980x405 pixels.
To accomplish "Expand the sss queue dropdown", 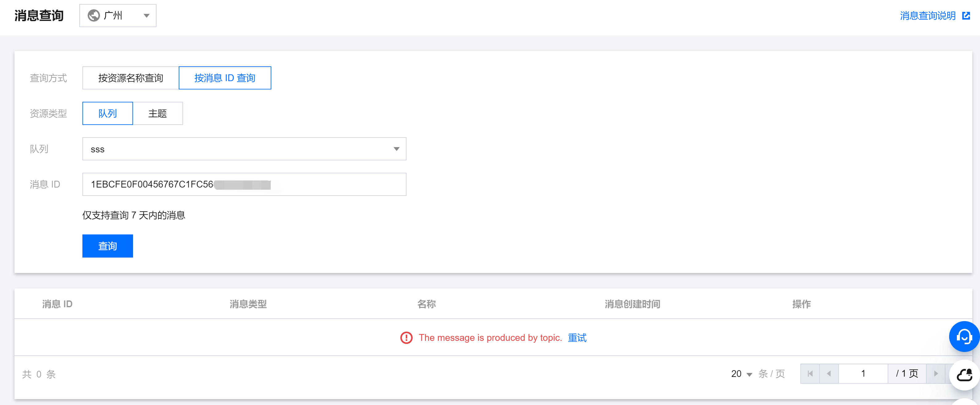I will [244, 149].
